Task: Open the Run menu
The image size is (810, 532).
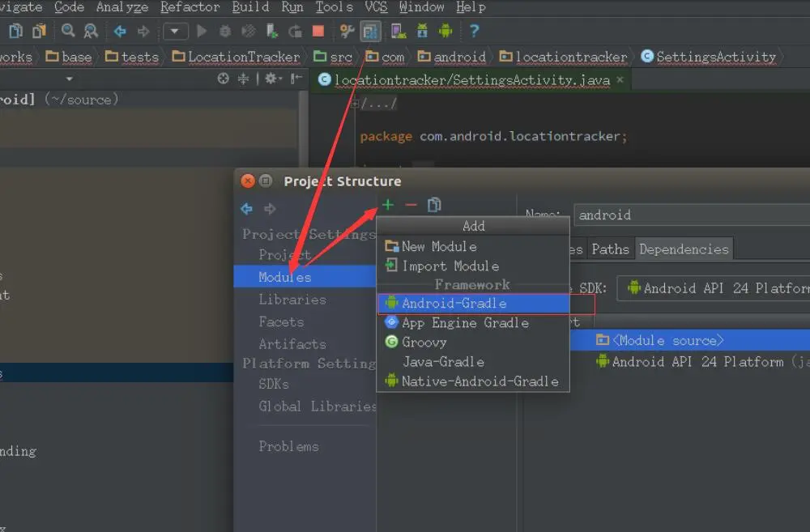Action: pyautogui.click(x=292, y=7)
